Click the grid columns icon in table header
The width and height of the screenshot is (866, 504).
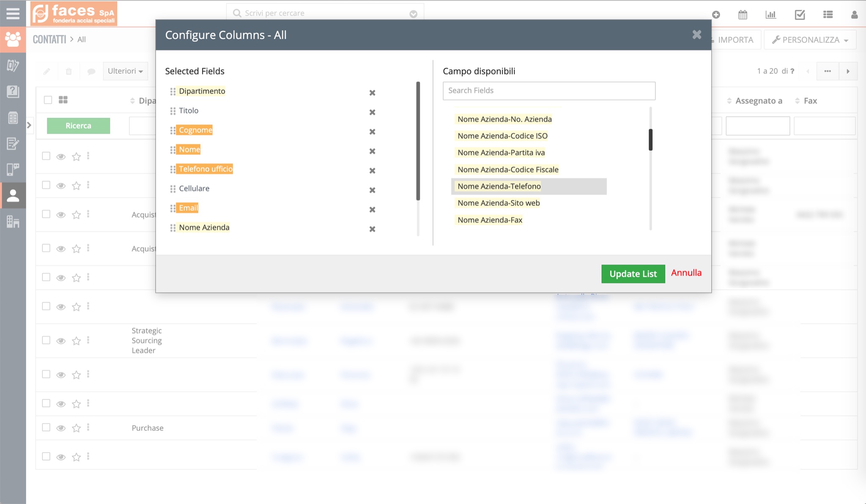point(63,100)
